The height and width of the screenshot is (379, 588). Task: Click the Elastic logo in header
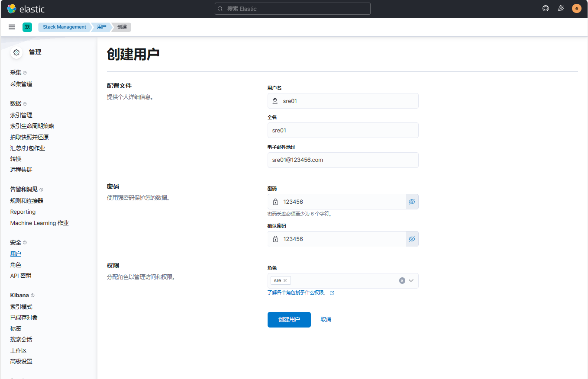point(26,9)
